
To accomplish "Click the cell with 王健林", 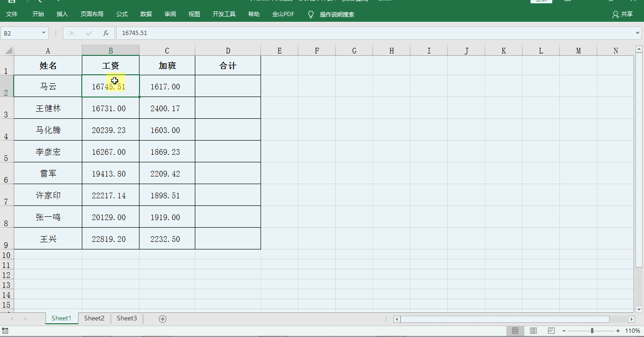I will (x=48, y=108).
